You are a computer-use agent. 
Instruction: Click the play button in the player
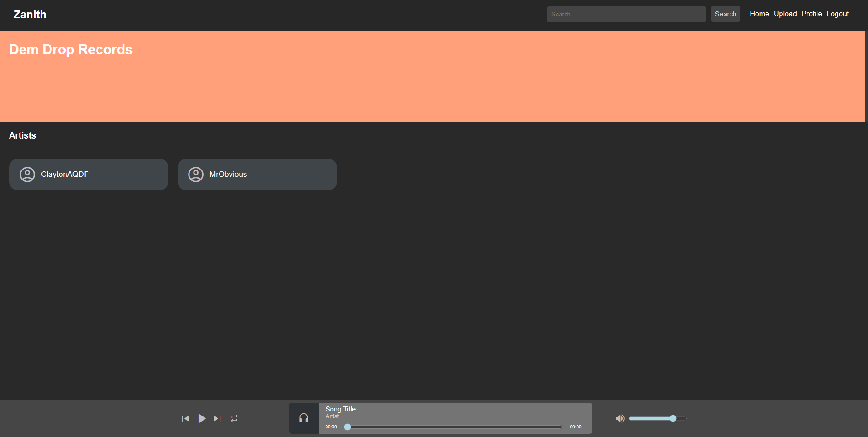pos(202,418)
